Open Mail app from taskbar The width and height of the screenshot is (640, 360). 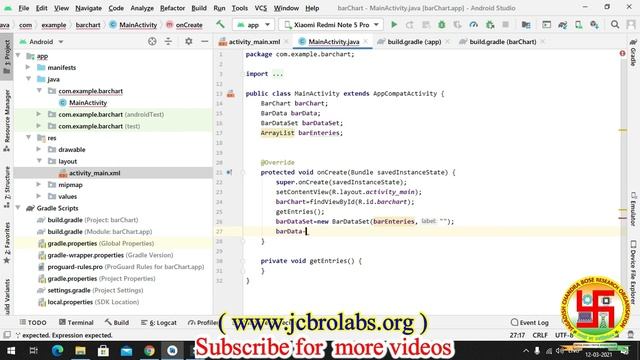click(x=126, y=351)
